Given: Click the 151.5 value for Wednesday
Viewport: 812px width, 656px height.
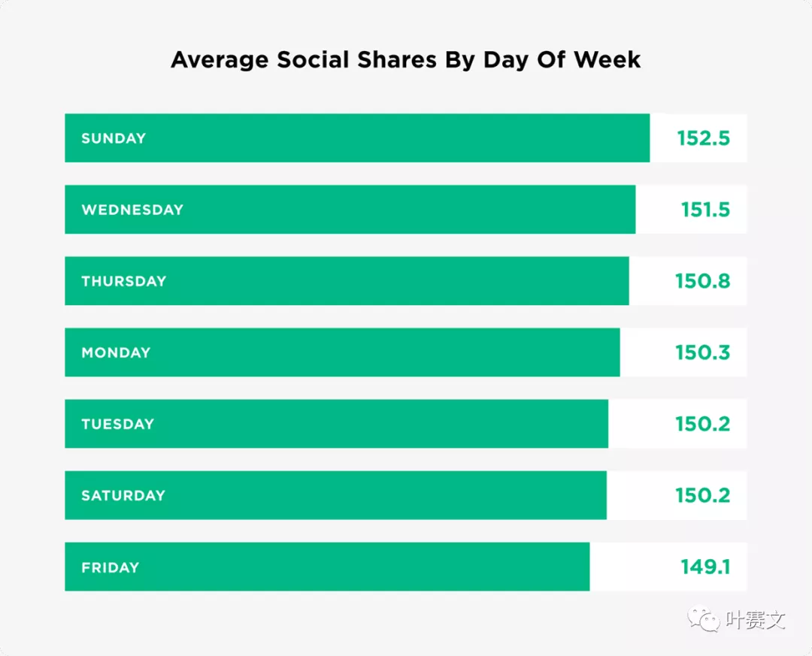Looking at the screenshot, I should click(x=705, y=210).
